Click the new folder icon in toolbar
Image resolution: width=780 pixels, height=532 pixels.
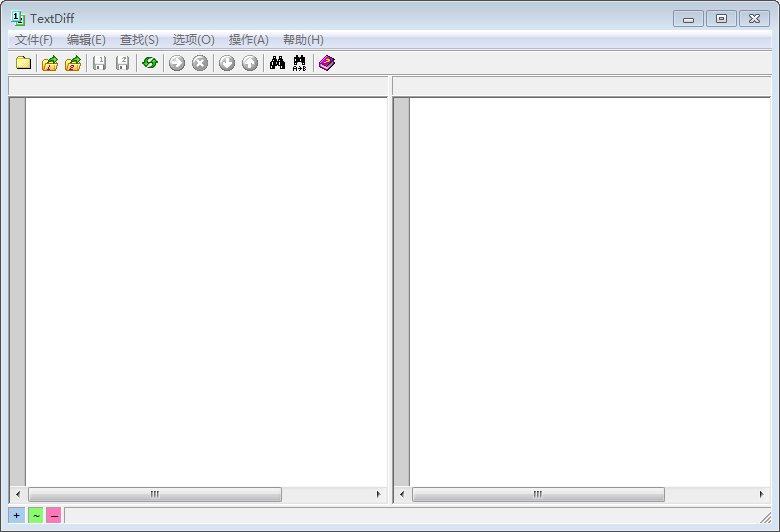[24, 63]
